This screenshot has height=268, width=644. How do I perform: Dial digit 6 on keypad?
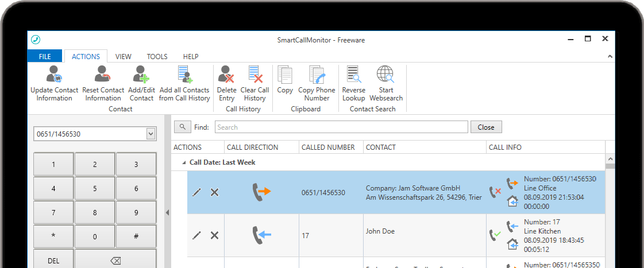tap(136, 188)
